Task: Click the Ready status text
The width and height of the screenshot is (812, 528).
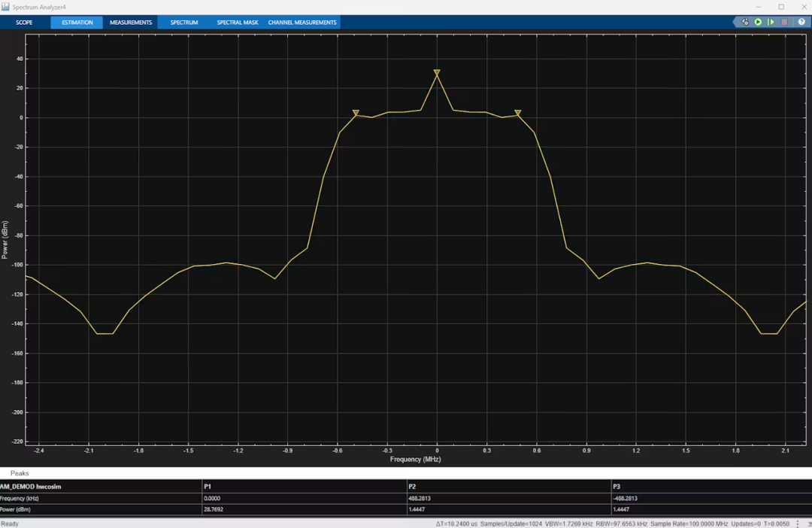Action: click(10, 523)
